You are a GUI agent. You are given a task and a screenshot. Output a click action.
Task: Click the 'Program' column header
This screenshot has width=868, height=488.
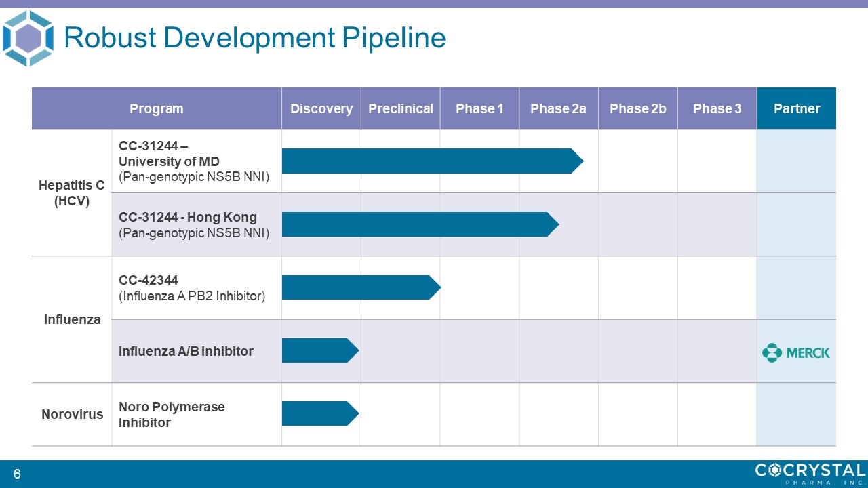point(157,108)
